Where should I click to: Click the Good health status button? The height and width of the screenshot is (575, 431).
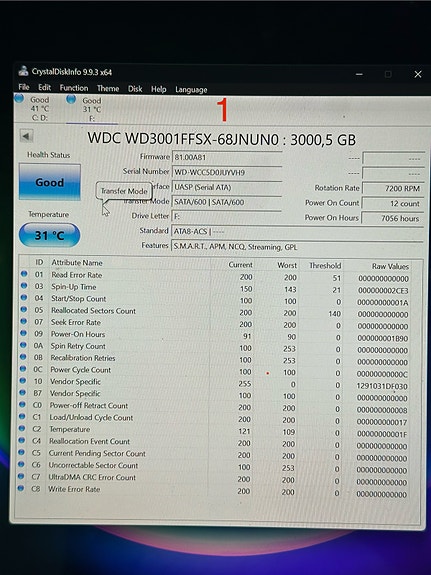(x=50, y=182)
